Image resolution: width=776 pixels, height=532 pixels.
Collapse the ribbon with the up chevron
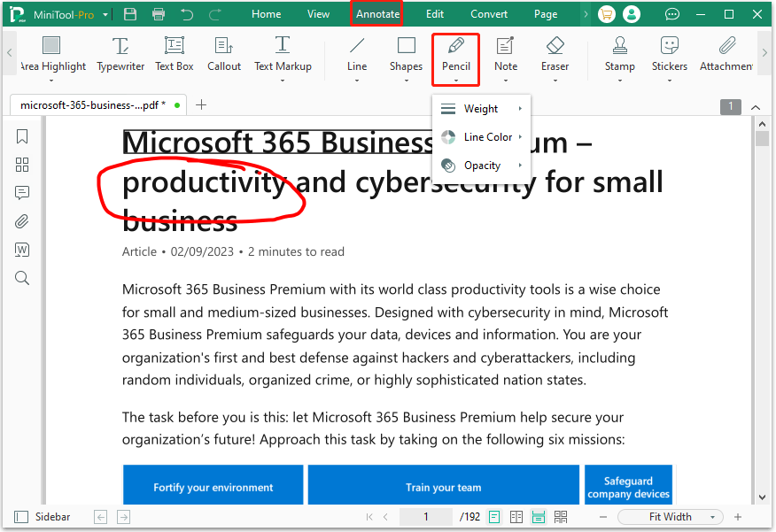756,107
